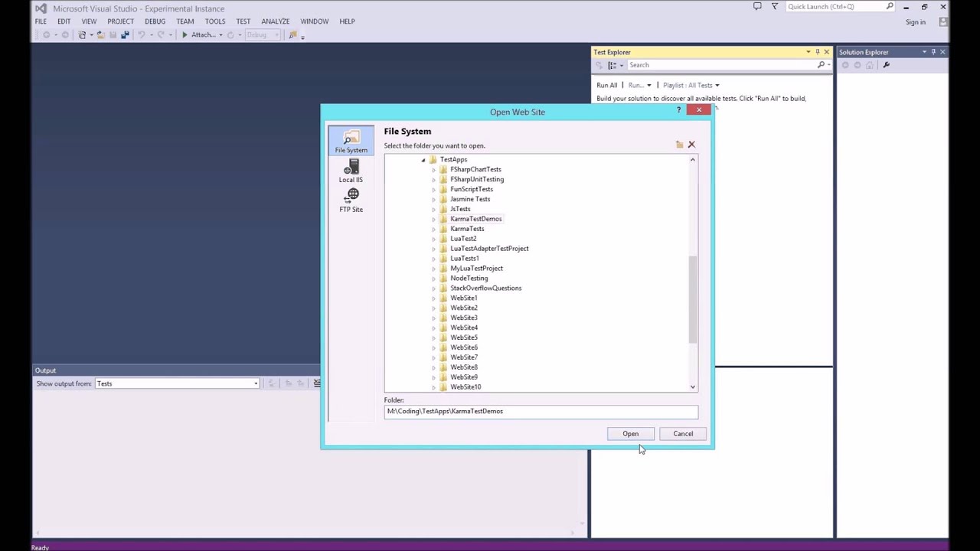Pin the Test Explorer panel
This screenshot has height=551, width=980.
tap(817, 52)
